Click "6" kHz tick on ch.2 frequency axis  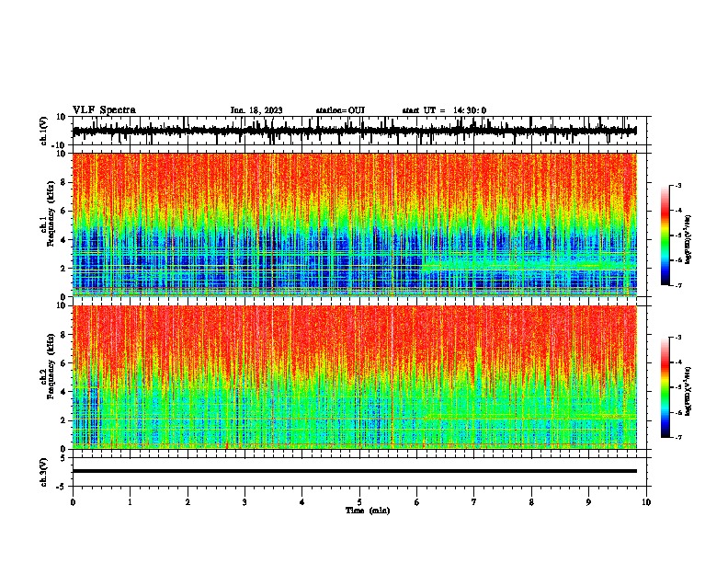(x=63, y=362)
